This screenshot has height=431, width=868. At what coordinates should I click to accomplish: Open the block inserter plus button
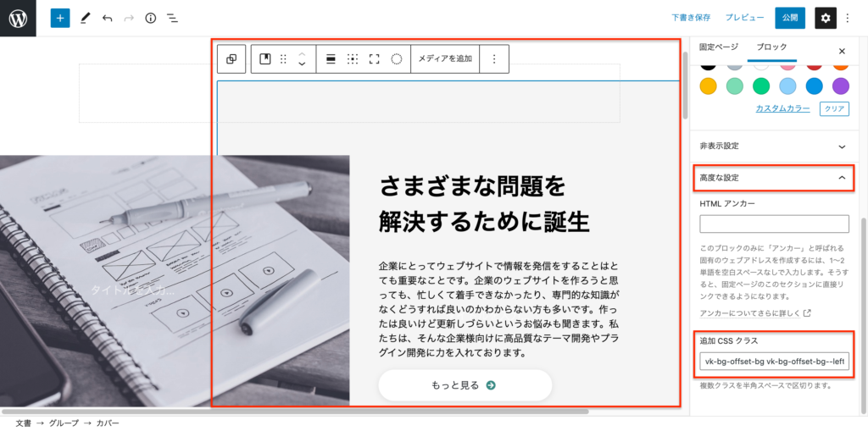pos(60,18)
